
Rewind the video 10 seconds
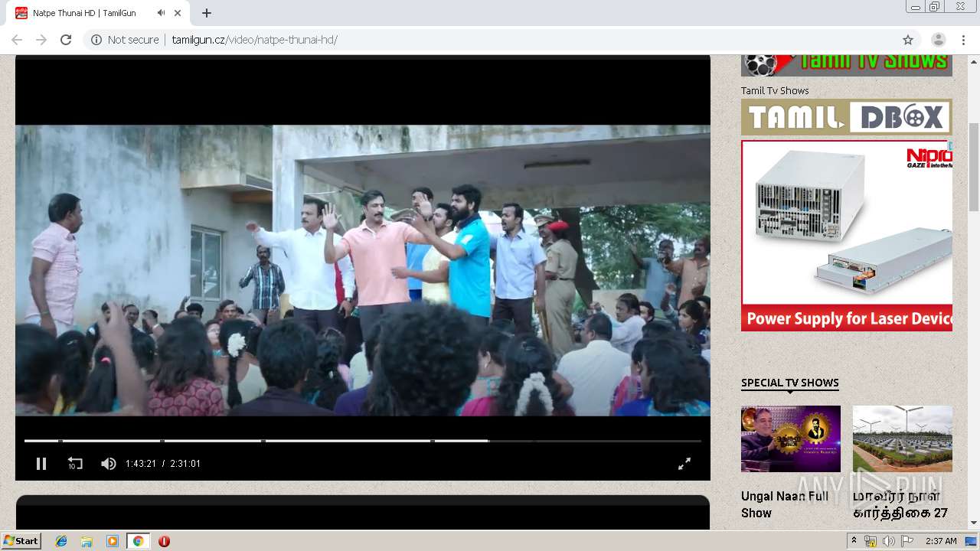pos(75,463)
